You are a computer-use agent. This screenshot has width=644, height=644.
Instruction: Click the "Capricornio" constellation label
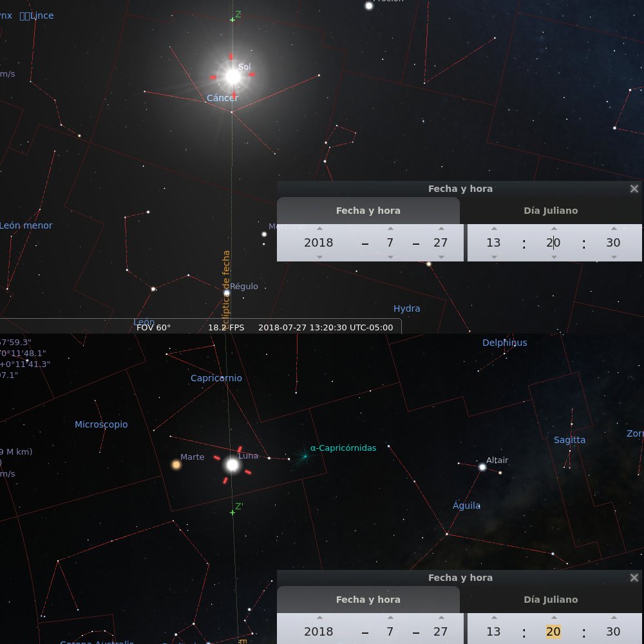216,378
